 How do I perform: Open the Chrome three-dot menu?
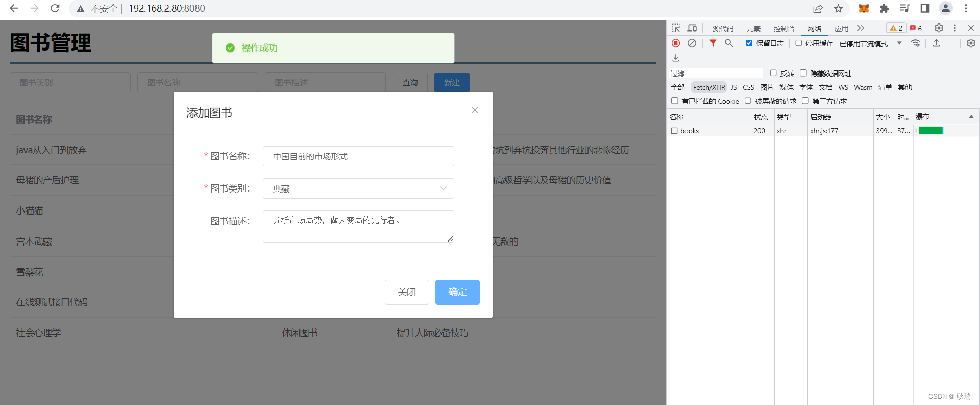(x=966, y=8)
